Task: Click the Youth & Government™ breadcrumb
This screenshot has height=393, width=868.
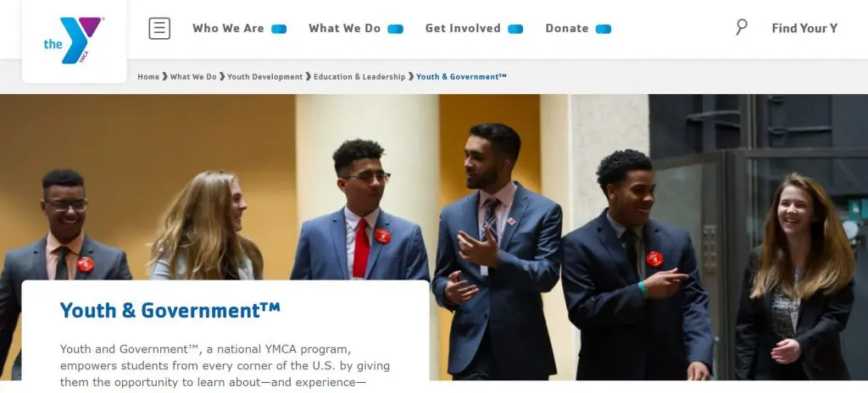Action: pos(461,77)
